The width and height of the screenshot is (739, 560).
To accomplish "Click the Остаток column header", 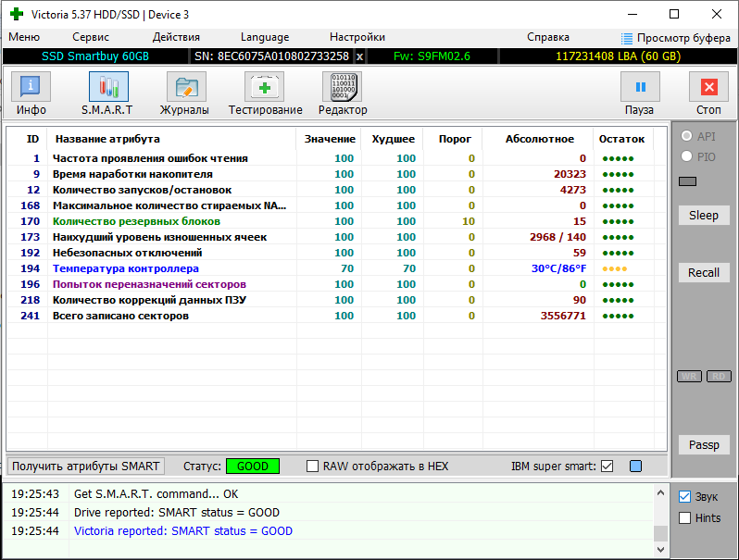I will (621, 139).
